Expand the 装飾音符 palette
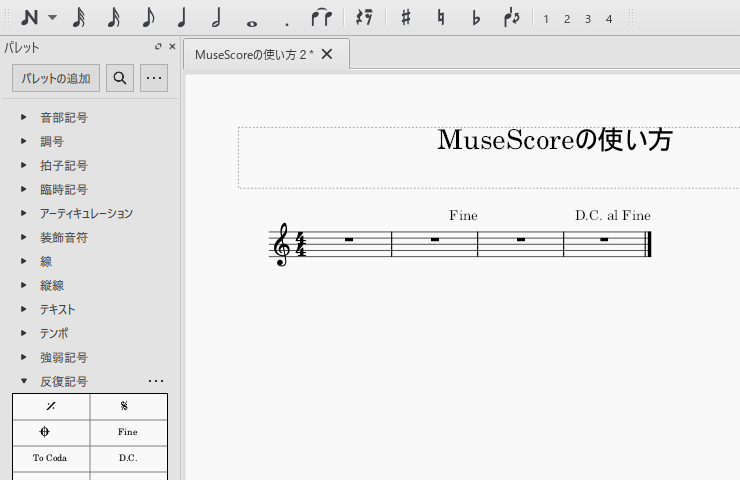This screenshot has width=740, height=480. tap(24, 237)
